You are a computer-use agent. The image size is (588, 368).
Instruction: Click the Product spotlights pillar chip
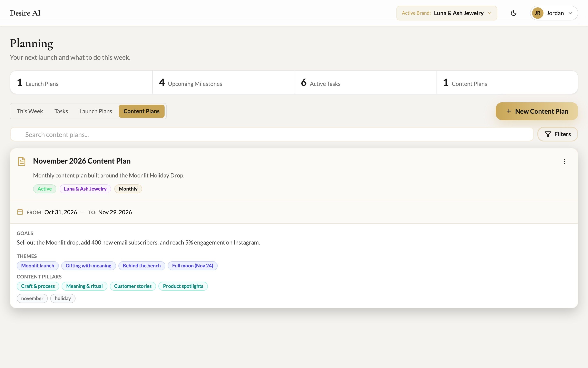[183, 286]
